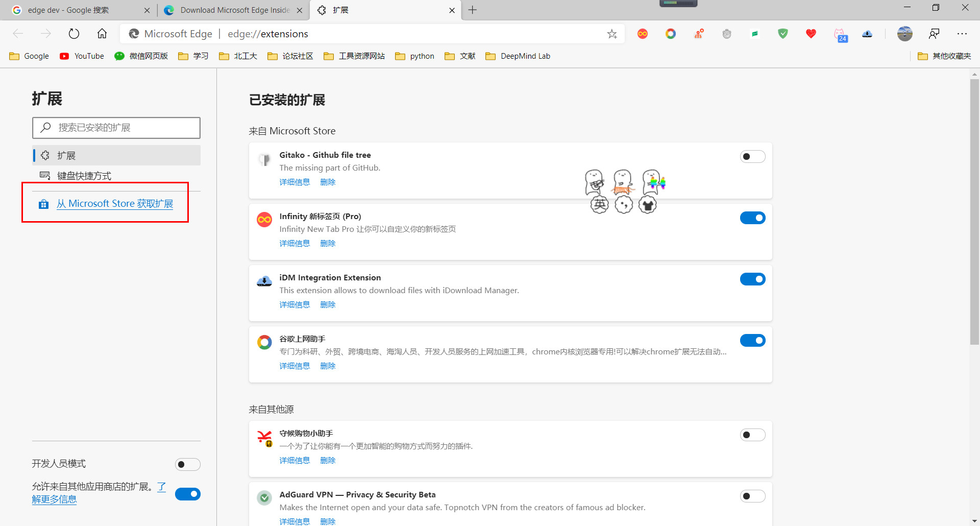Click the 守候购物小助手 extension logo
Screen dimensions: 980x526
pyautogui.click(x=265, y=438)
